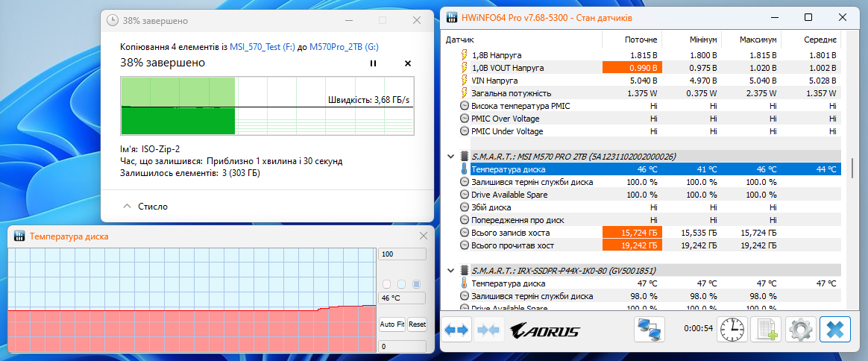
Task: Pause the file copy operation
Action: [x=373, y=63]
